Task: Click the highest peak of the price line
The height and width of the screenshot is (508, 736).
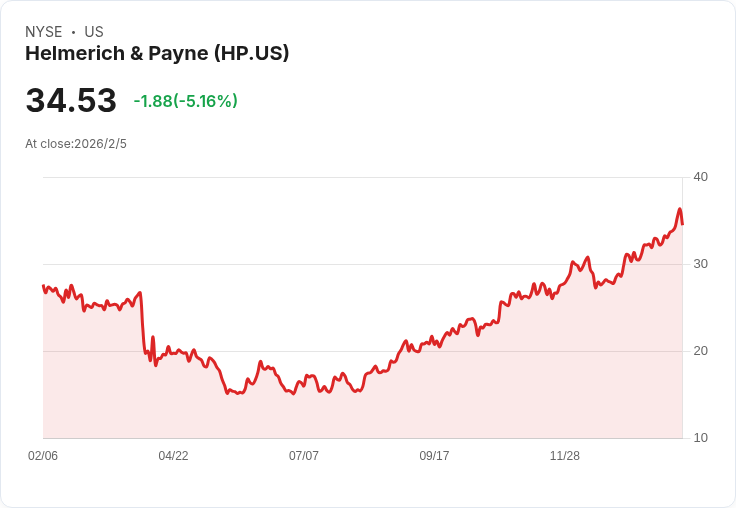Action: (x=679, y=209)
